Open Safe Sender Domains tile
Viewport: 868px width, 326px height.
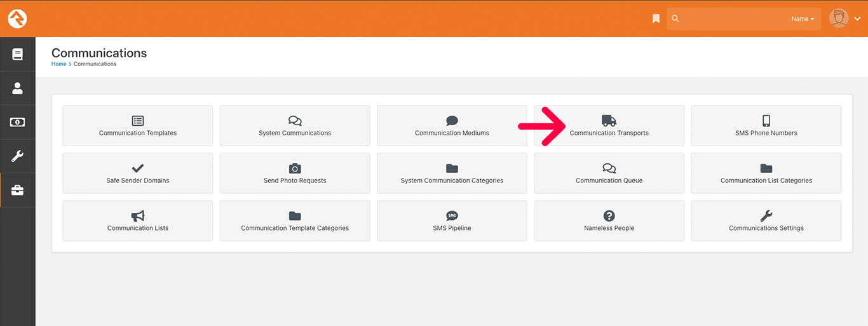pos(138,173)
